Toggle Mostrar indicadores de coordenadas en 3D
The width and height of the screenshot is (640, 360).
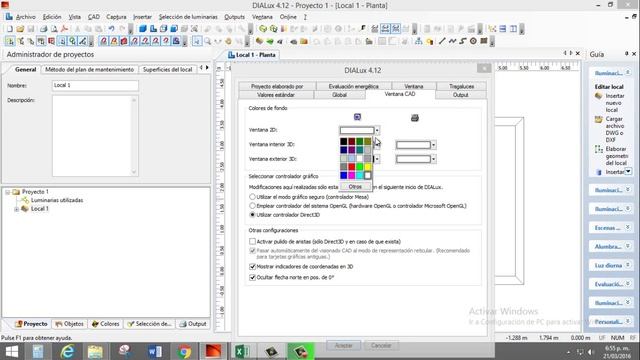pos(252,267)
